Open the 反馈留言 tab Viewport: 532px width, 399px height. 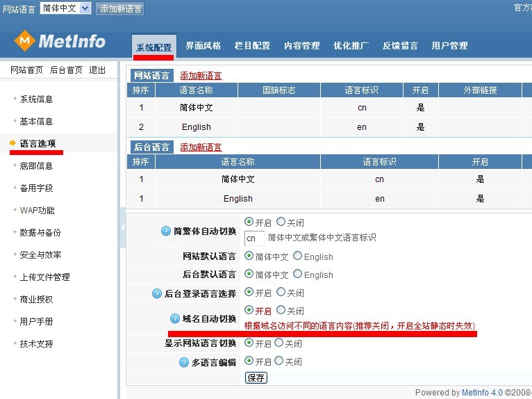pos(400,45)
